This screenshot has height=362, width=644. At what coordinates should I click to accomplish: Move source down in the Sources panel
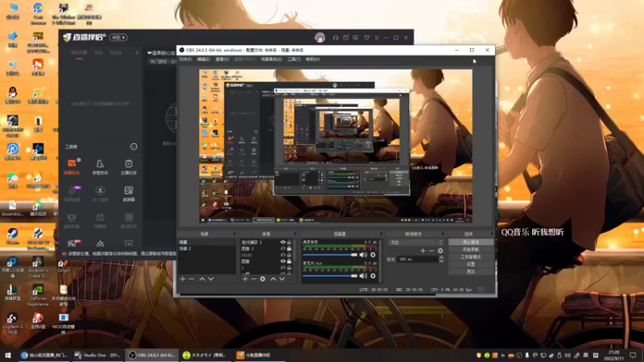[283, 279]
